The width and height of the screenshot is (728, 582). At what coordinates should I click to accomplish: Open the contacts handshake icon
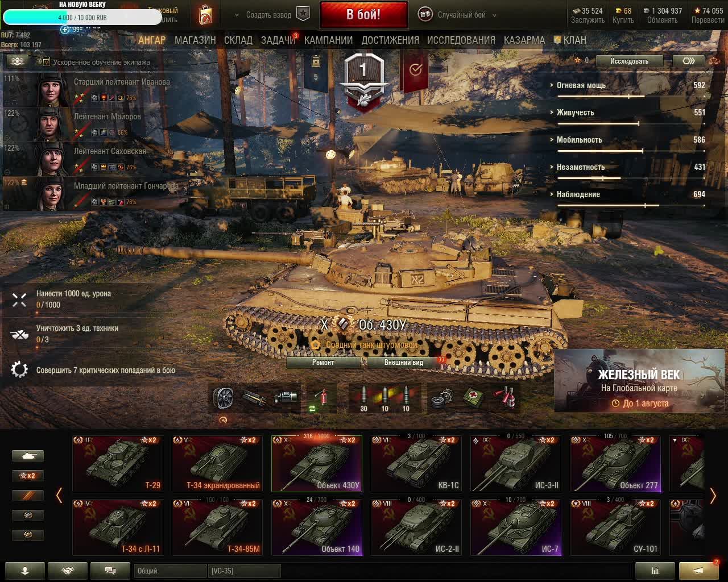click(68, 571)
